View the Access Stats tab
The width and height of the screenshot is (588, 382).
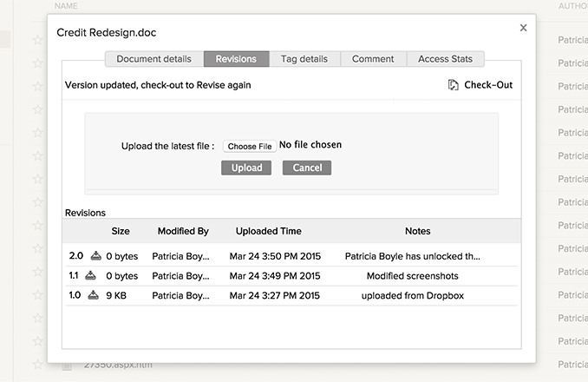pyautogui.click(x=445, y=59)
